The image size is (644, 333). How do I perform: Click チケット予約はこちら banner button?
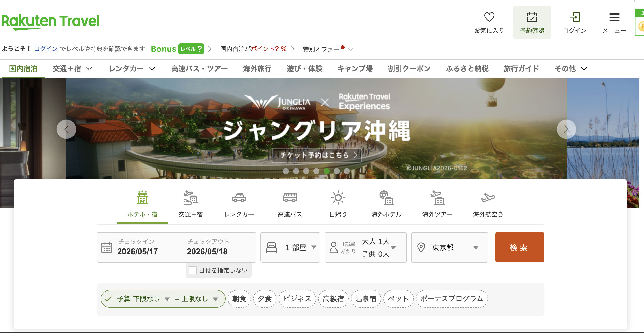pos(316,155)
